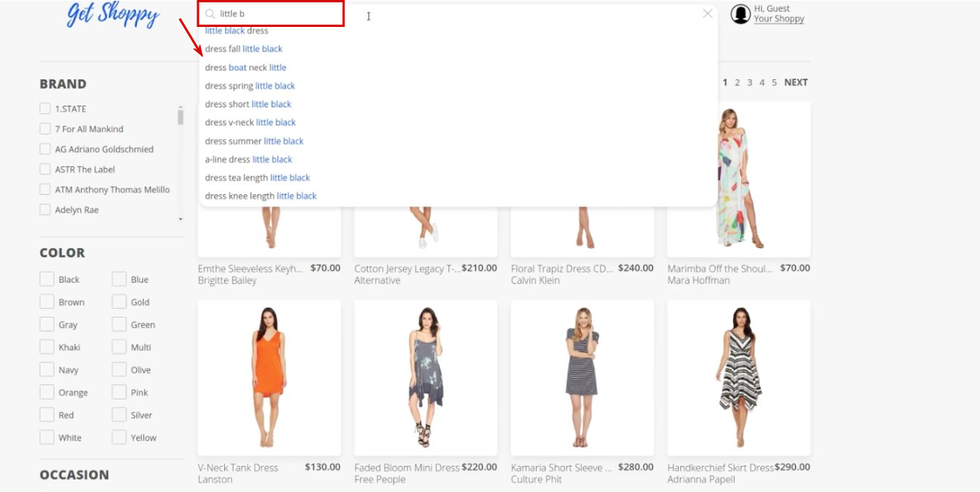Check the Black color filter
Image resolution: width=980 pixels, height=492 pixels.
pos(45,279)
